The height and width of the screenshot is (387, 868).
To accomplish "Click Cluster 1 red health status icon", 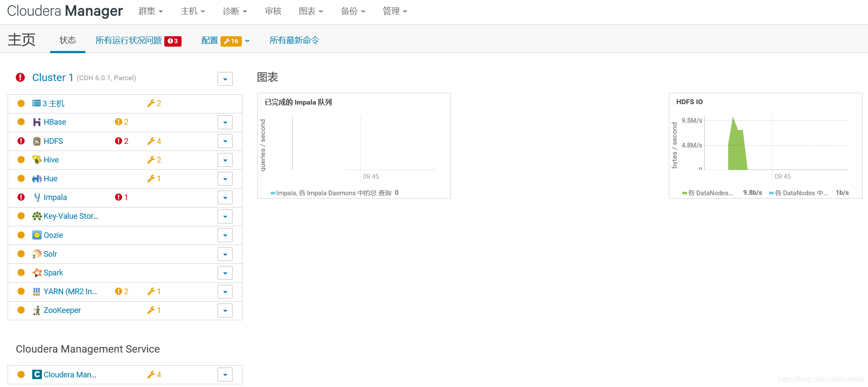I will 20,78.
